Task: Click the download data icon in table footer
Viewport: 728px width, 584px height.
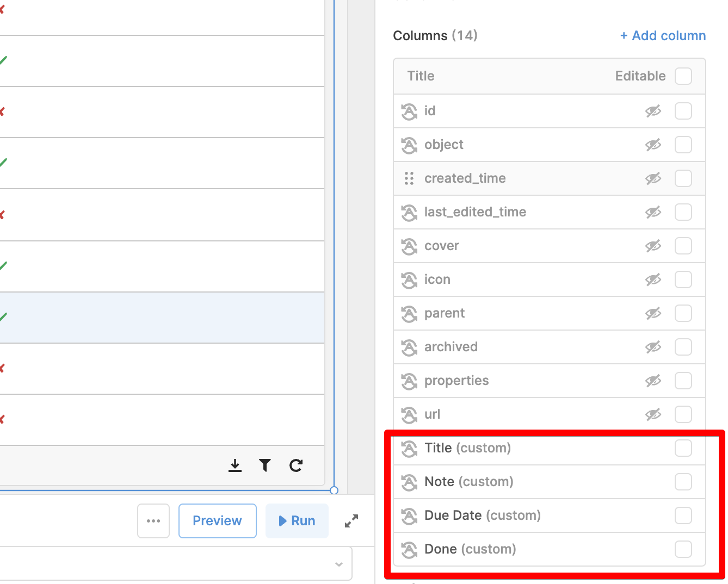Action: pyautogui.click(x=235, y=465)
